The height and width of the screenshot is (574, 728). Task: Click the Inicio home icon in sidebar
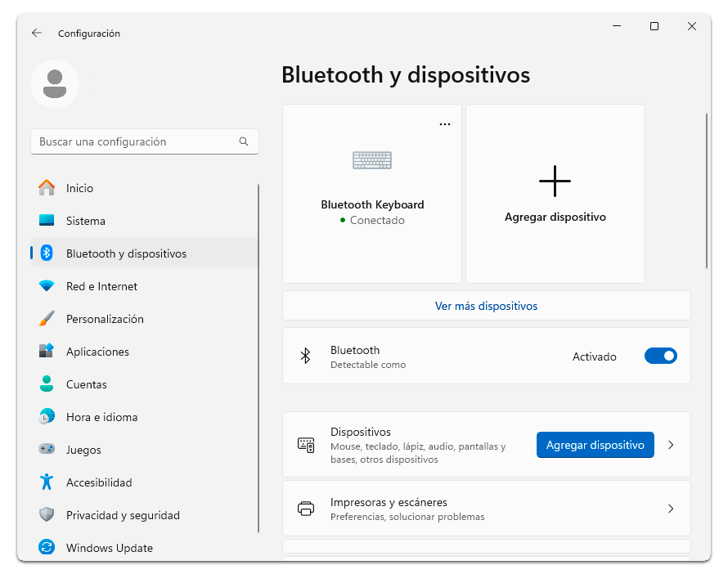47,188
